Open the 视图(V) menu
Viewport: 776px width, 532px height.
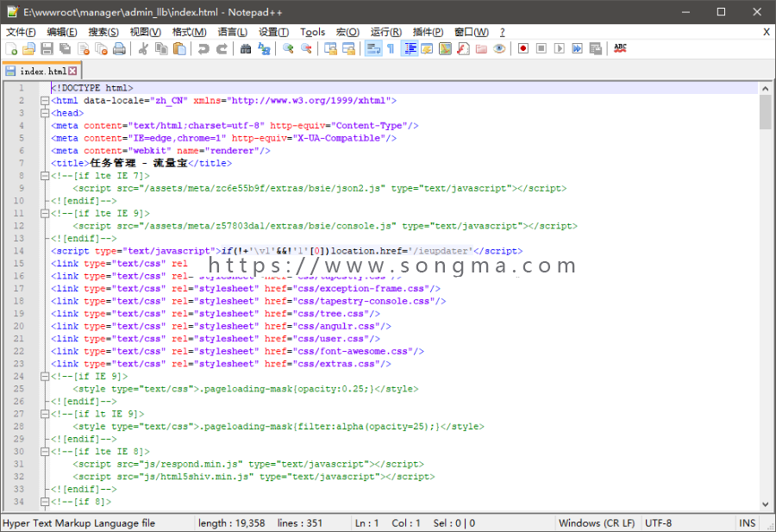[146, 32]
